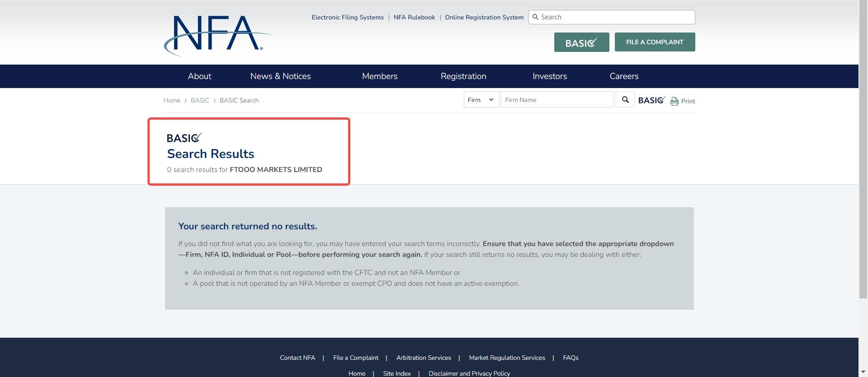Click the Print link
The height and width of the screenshot is (377, 868).
click(688, 101)
